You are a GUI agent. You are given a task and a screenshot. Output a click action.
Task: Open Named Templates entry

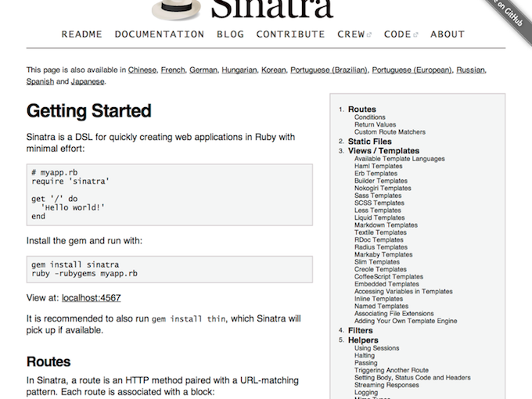pyautogui.click(x=381, y=307)
